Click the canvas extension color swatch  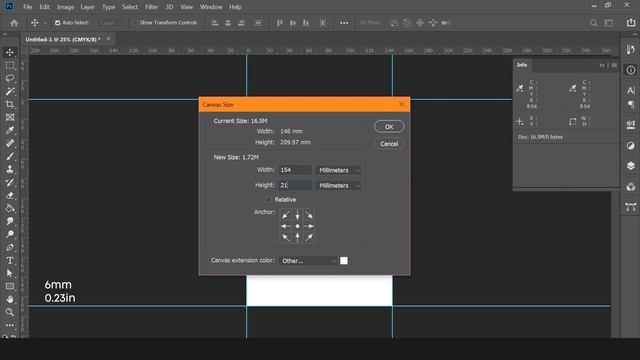click(344, 261)
